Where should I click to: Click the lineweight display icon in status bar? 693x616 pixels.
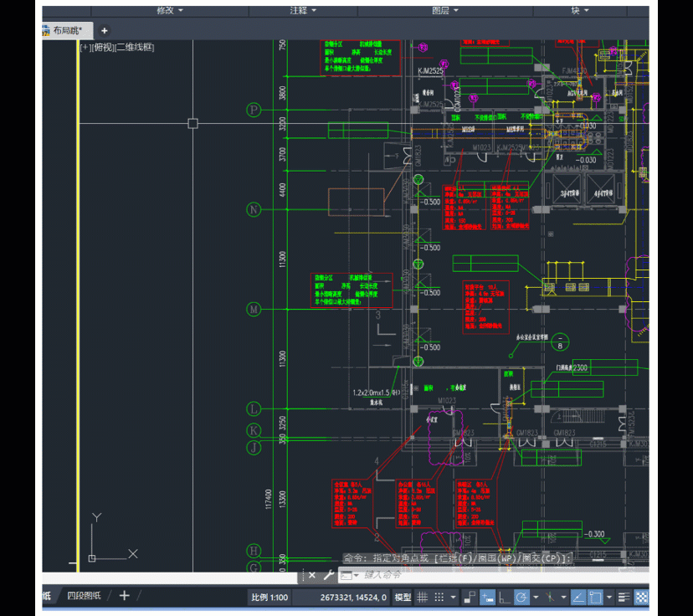pyautogui.click(x=624, y=597)
